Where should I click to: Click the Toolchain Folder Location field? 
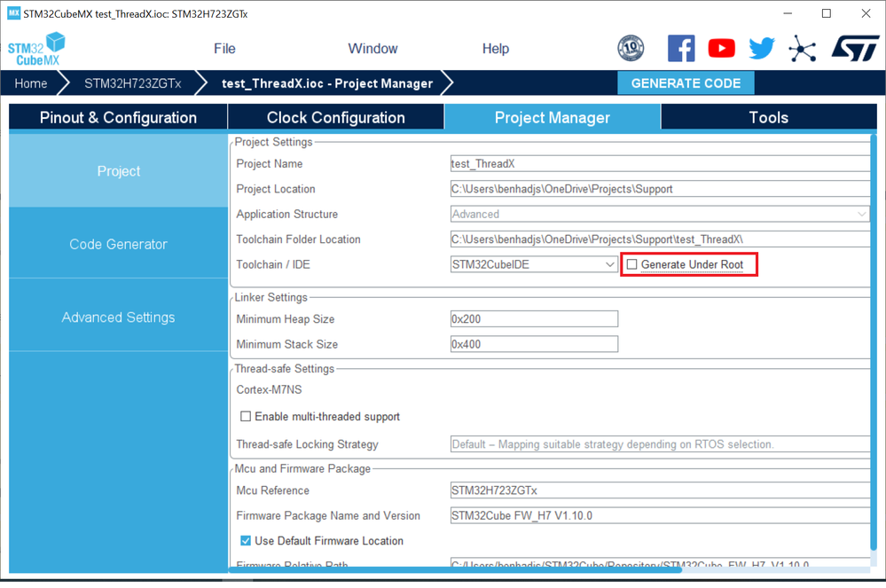tap(660, 239)
